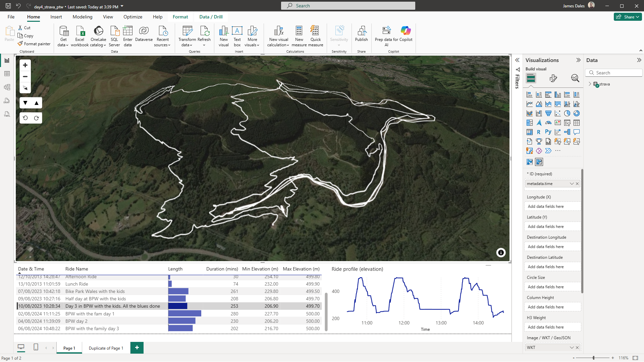
Task: Click the Transform data icon
Action: [187, 31]
